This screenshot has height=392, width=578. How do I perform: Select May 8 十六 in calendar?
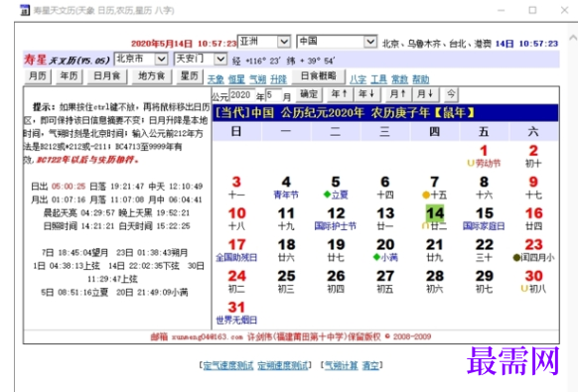[x=484, y=188]
